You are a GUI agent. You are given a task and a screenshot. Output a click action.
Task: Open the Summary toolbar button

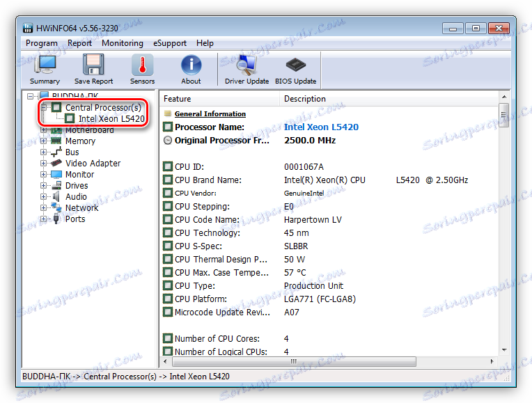(45, 69)
